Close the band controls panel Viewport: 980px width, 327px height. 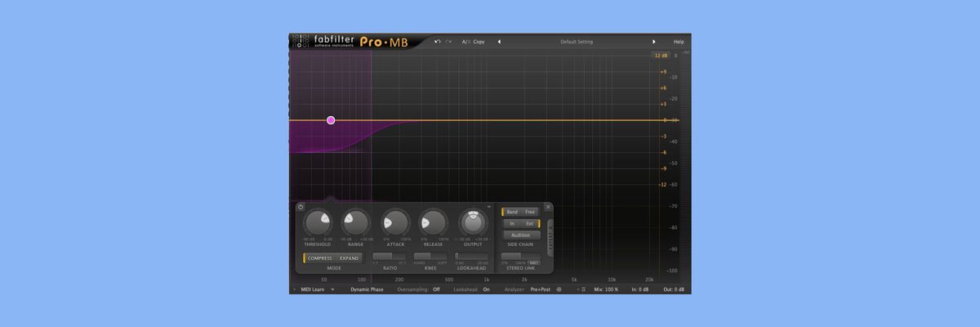click(x=548, y=207)
